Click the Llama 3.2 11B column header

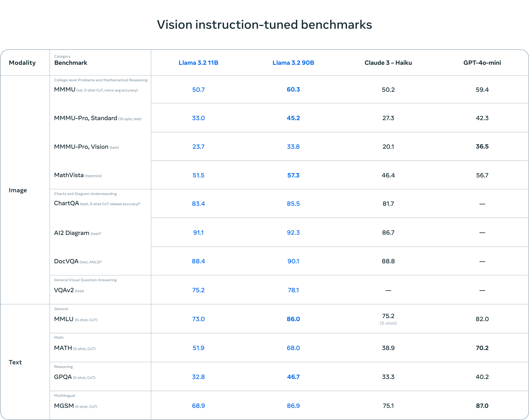coord(198,63)
